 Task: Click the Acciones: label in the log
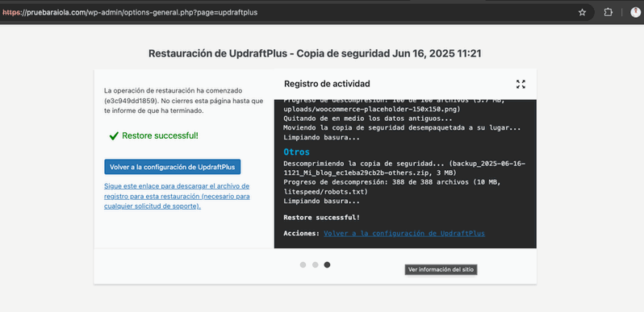[302, 233]
